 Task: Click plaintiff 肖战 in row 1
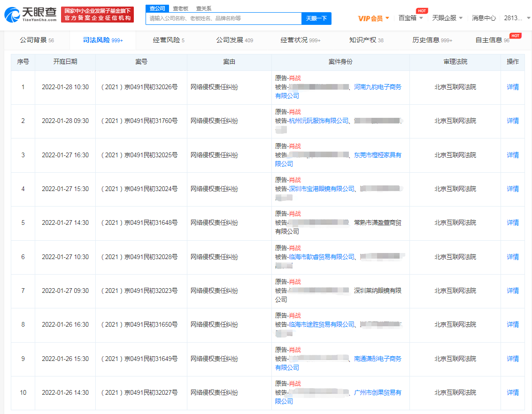tap(295, 78)
